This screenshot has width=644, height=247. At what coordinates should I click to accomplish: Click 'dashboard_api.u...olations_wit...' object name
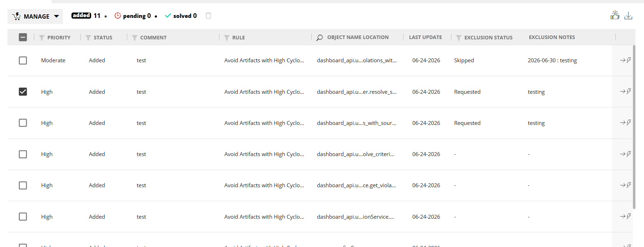coord(357,60)
